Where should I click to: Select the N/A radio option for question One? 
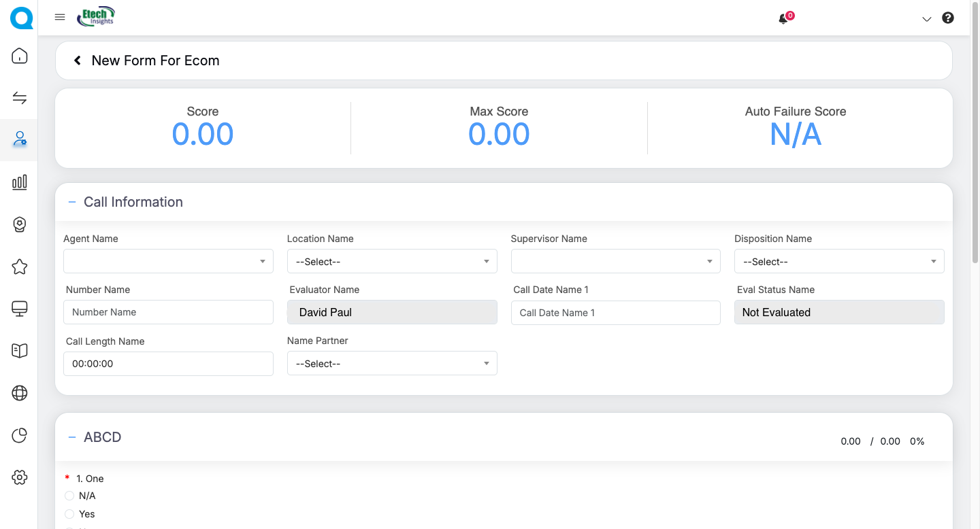69,496
